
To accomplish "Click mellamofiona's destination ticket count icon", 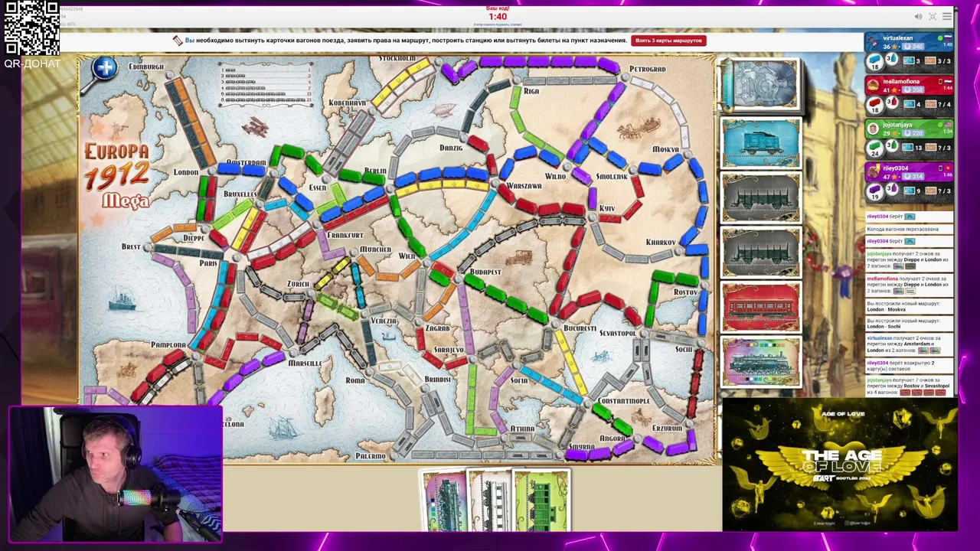I will (x=930, y=104).
